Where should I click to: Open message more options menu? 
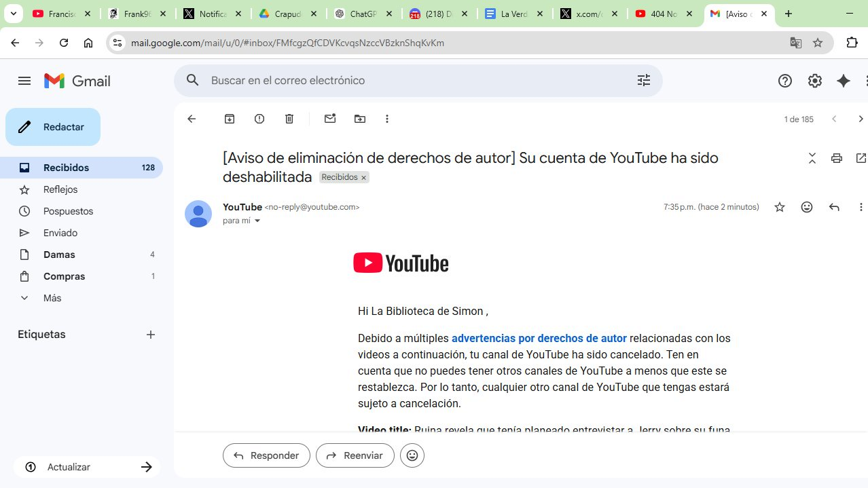tap(861, 207)
